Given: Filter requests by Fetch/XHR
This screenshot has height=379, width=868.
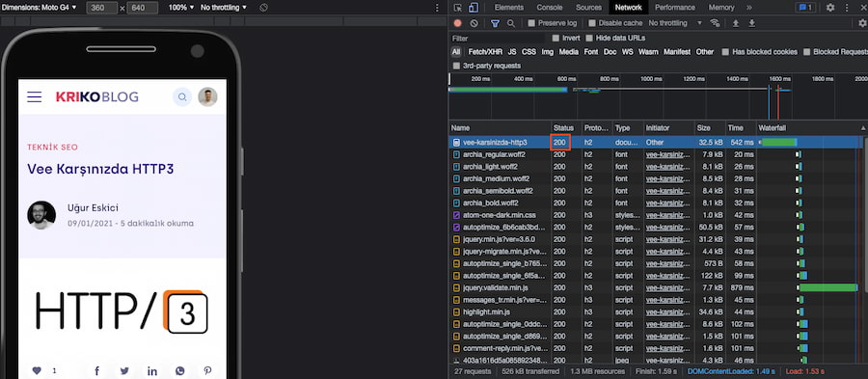Looking at the screenshot, I should (485, 52).
